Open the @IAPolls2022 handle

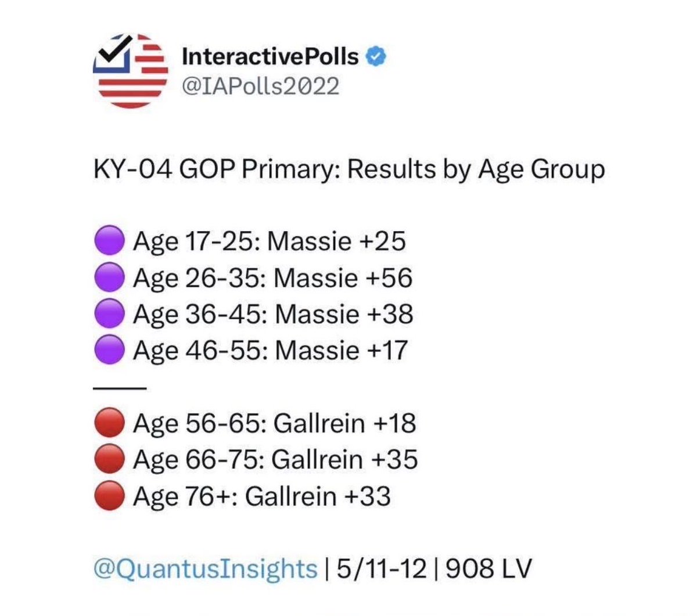point(260,86)
